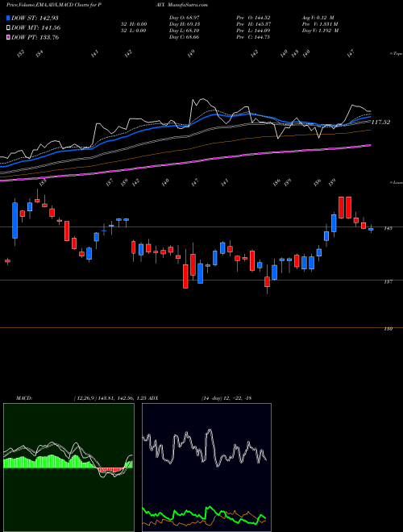The width and height of the screenshot is (403, 532).
Task: Click the Pre O: 144.52 value
Action: pyautogui.click(x=253, y=18)
